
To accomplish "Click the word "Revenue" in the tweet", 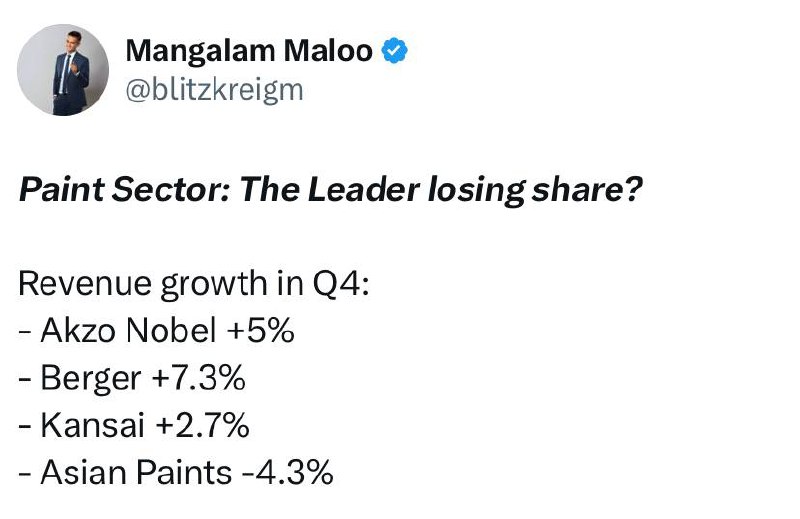I will tap(85, 284).
